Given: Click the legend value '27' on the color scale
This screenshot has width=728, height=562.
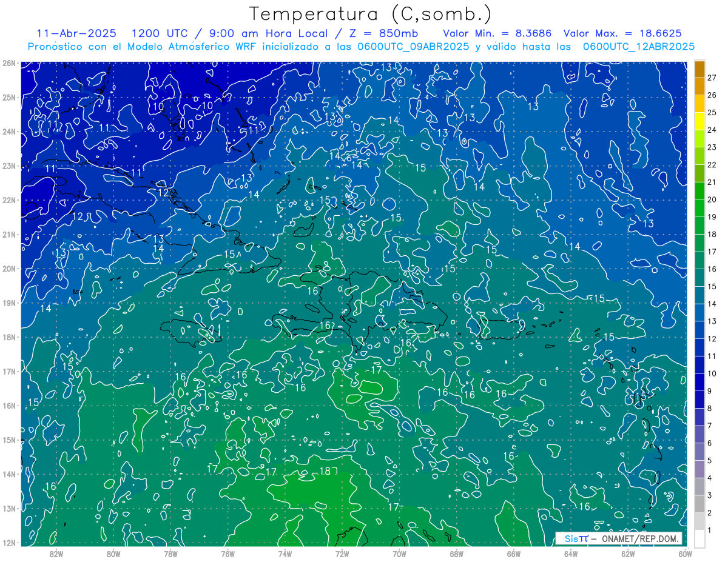Looking at the screenshot, I should [x=712, y=78].
